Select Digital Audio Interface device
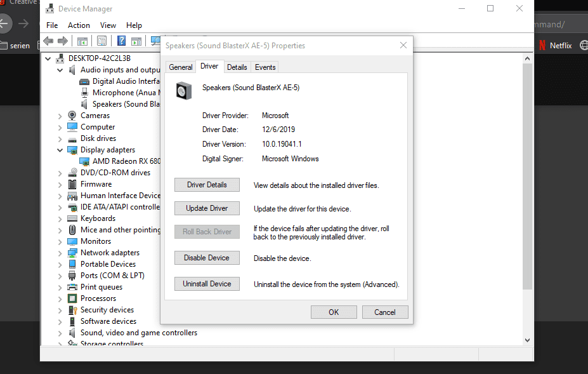Viewport: 588px width, 374px height. 126,81
